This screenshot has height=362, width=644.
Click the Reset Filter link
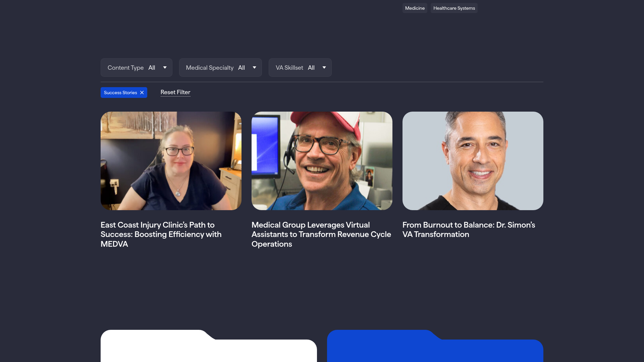pos(175,92)
